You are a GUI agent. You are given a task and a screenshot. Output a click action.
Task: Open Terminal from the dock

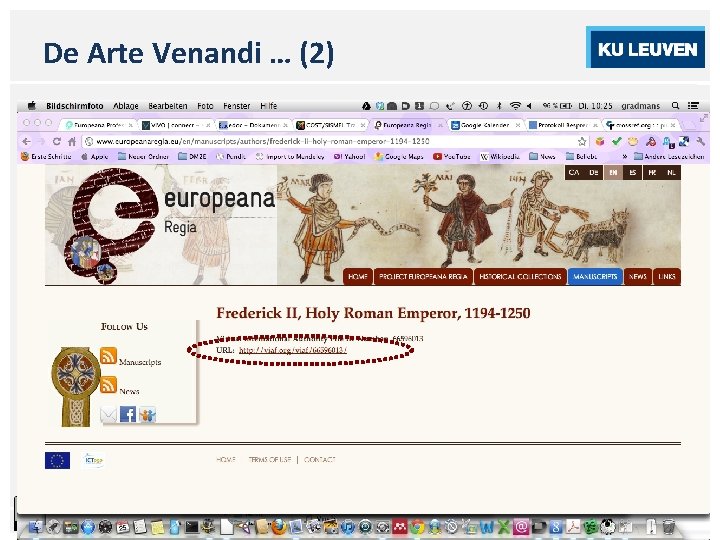click(x=191, y=527)
